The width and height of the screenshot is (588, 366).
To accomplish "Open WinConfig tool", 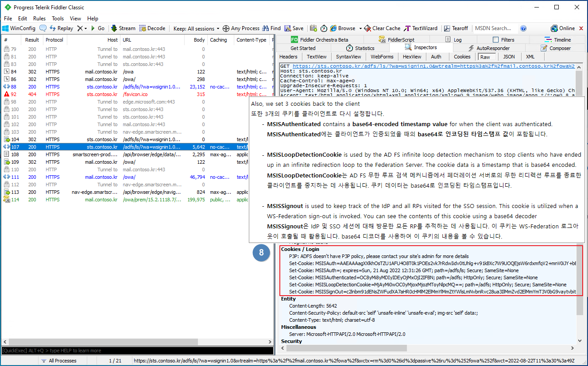I will pos(19,28).
